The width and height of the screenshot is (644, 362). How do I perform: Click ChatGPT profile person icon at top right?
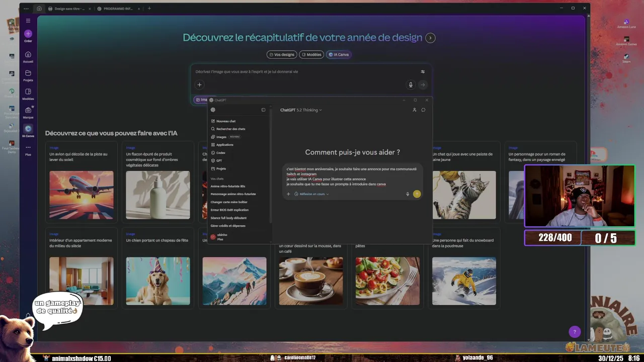click(415, 110)
